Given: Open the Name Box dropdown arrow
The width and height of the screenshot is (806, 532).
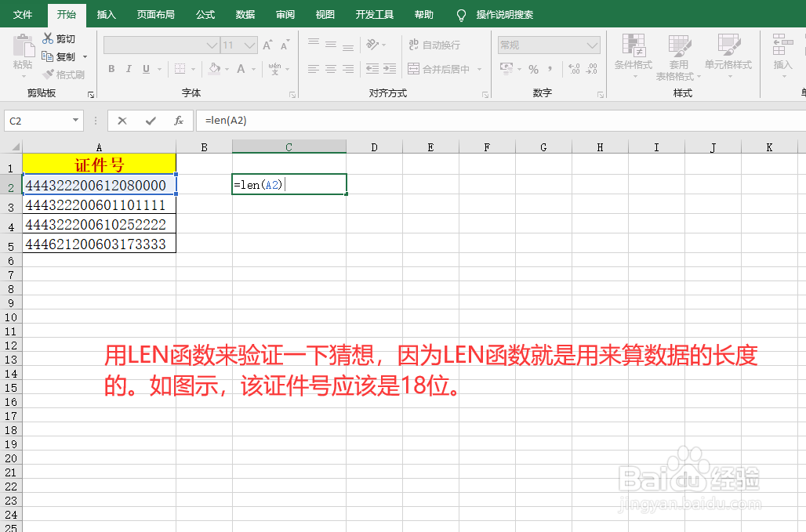Looking at the screenshot, I should pos(75,121).
